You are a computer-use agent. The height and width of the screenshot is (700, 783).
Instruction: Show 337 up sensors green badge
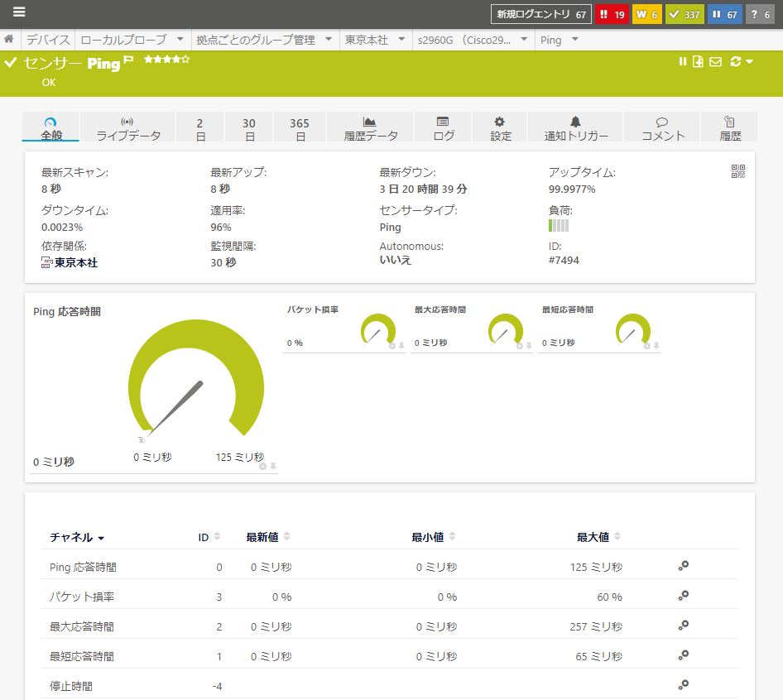coord(685,14)
